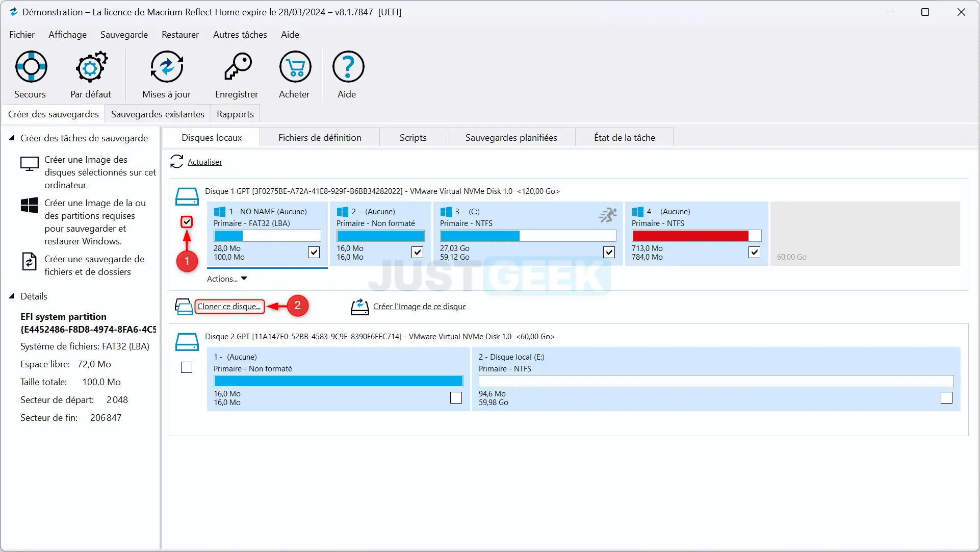Select the Disque 2 partition 1 Non formaté block
This screenshot has height=552, width=980.
tap(338, 379)
